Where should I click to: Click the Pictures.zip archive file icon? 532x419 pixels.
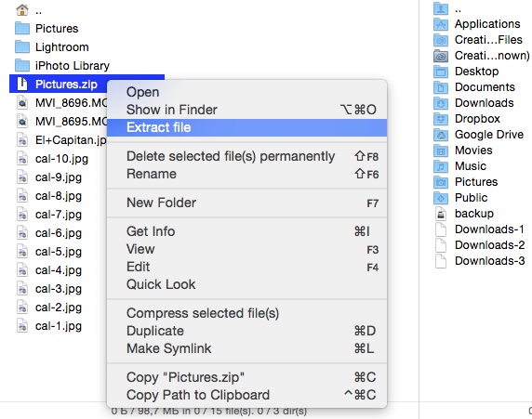22,84
